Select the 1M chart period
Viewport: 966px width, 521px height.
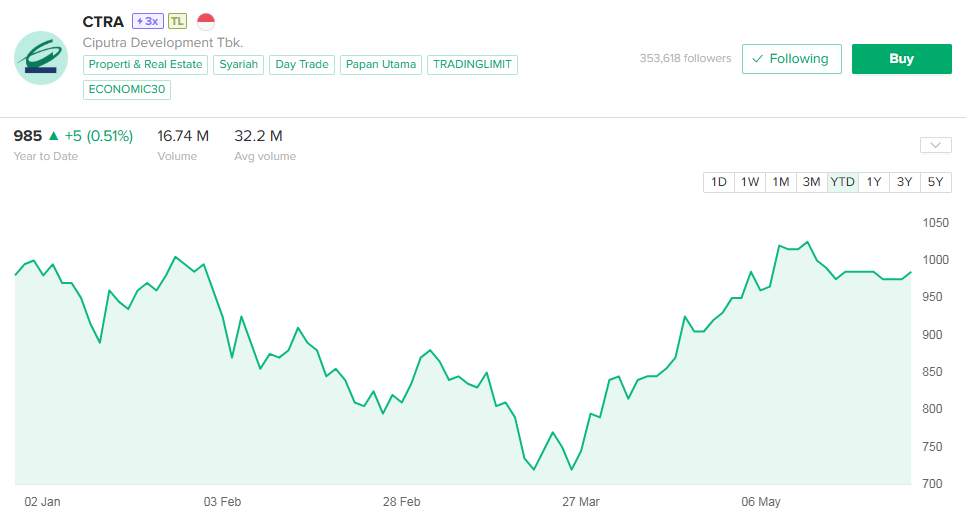tap(781, 182)
